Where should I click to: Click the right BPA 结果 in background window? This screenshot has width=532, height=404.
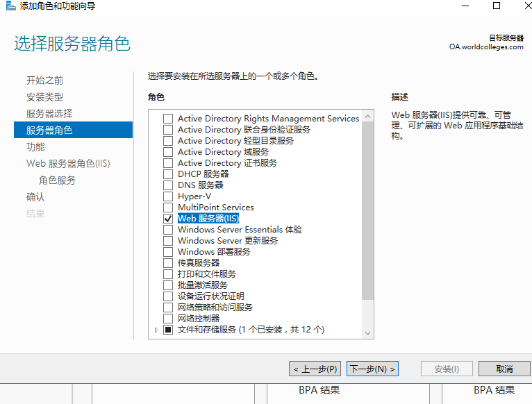point(494,390)
